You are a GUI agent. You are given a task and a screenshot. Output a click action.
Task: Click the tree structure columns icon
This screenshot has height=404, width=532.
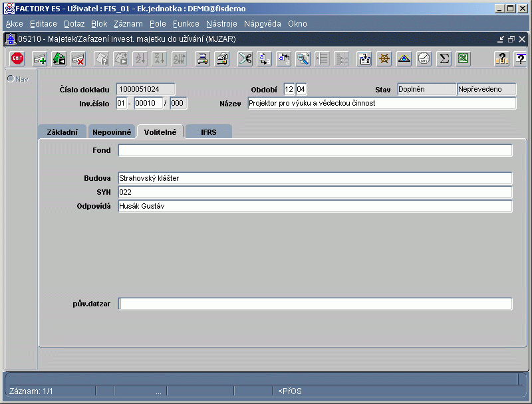[x=342, y=58]
